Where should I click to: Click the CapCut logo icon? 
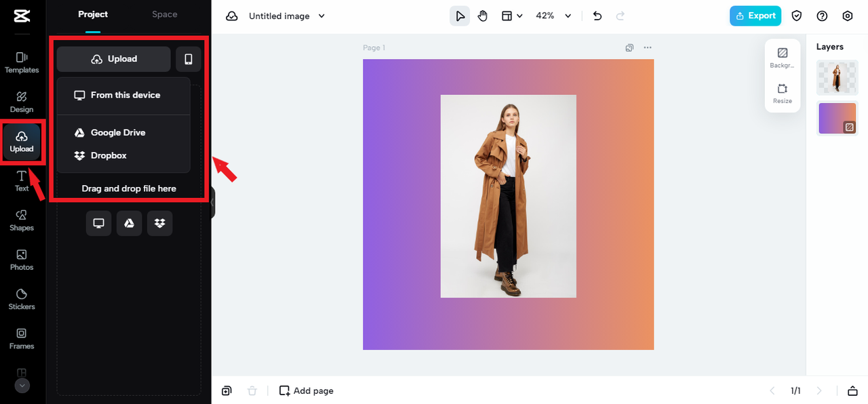(22, 16)
